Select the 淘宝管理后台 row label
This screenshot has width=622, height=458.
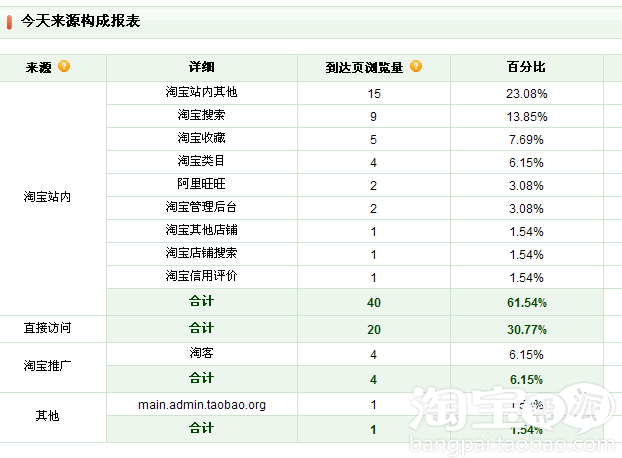tap(201, 207)
